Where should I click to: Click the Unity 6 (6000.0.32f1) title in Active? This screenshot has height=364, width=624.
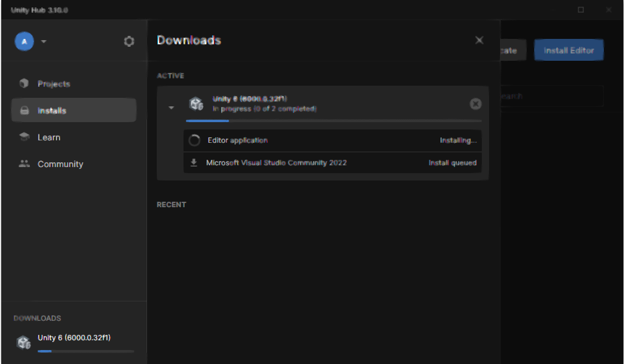pyautogui.click(x=250, y=98)
